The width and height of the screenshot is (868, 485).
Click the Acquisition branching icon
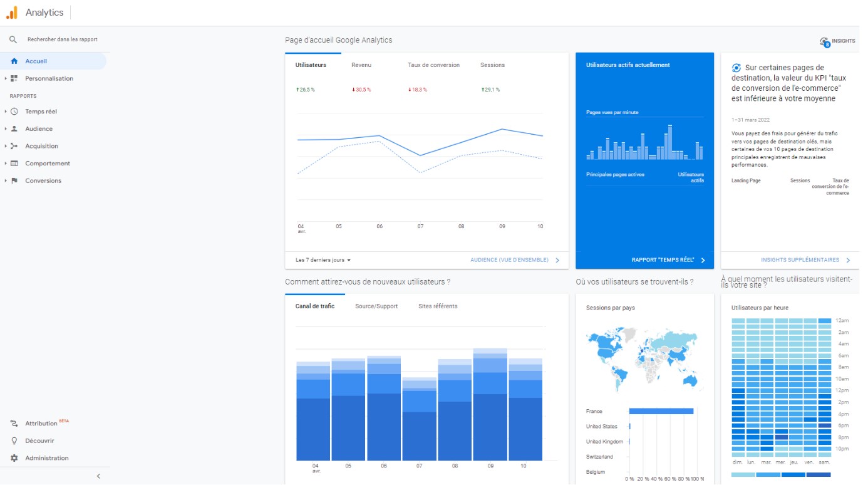click(14, 146)
